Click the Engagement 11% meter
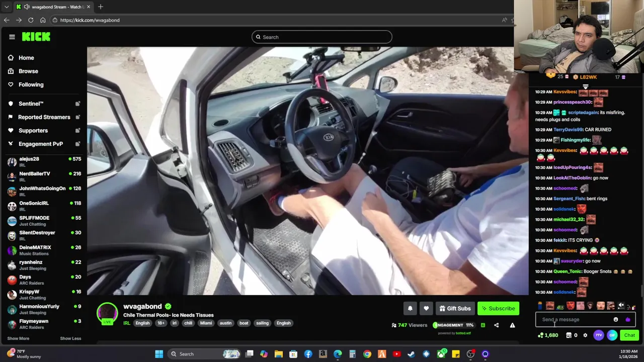This screenshot has width=644, height=362. pos(453,325)
